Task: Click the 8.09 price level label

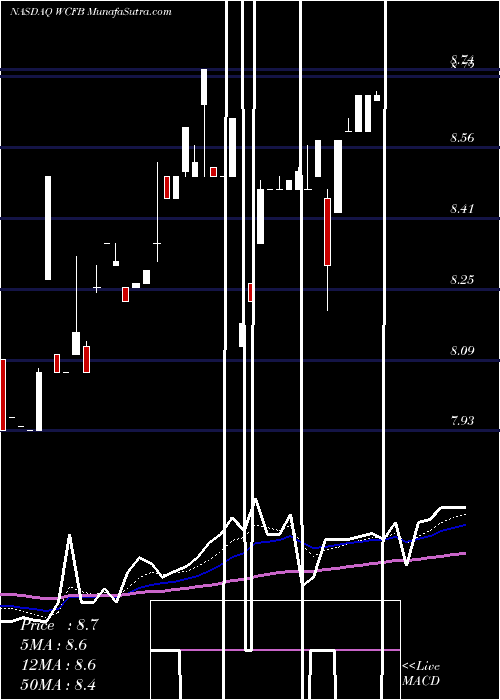Action: pyautogui.click(x=462, y=350)
